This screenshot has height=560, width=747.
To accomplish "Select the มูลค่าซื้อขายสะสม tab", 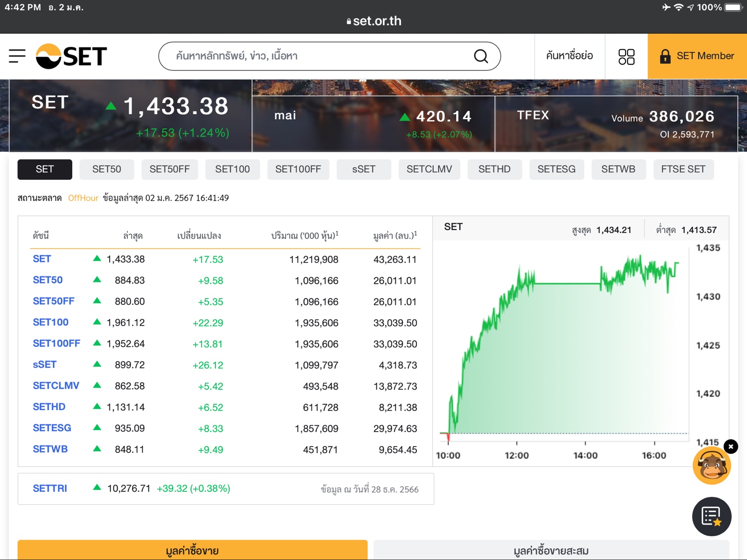I will [x=551, y=550].
